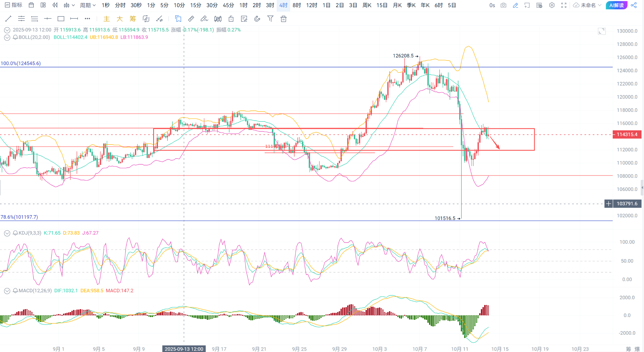The height and width of the screenshot is (352, 644).
Task: Click the trash icon to delete drawings
Action: tap(284, 19)
